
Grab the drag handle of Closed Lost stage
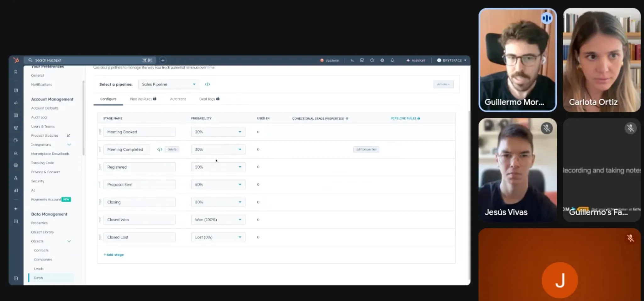[x=100, y=237]
